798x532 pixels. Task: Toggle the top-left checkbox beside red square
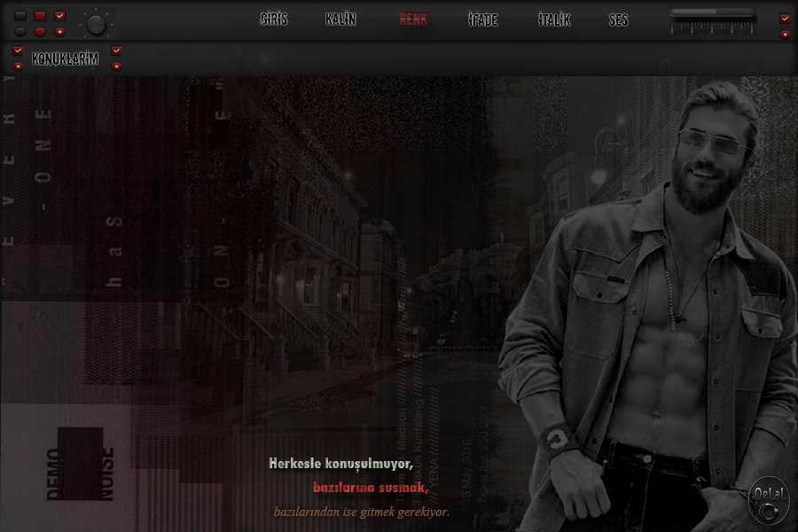pyautogui.click(x=60, y=16)
